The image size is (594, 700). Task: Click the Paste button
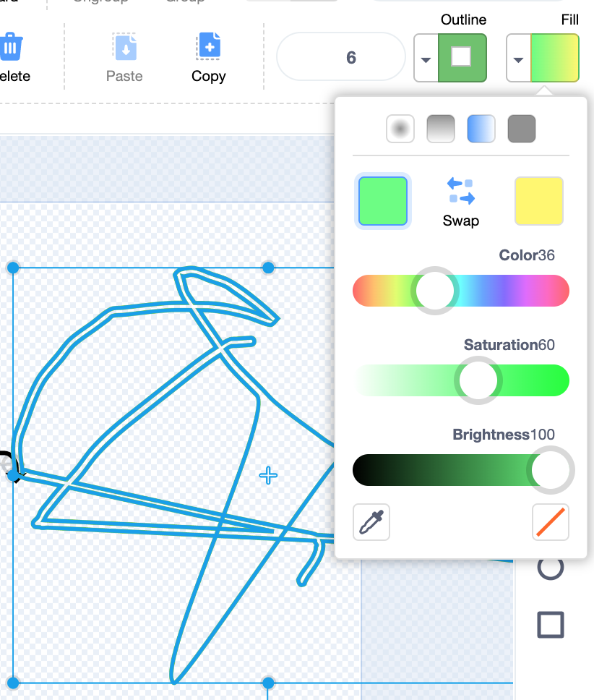(x=124, y=58)
